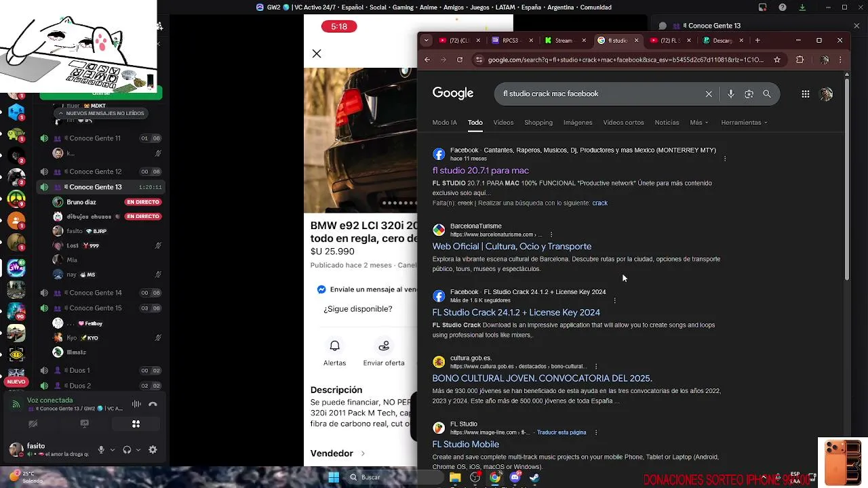The height and width of the screenshot is (488, 868).
Task: Open fasito profile avatar in Discord
Action: (16, 449)
